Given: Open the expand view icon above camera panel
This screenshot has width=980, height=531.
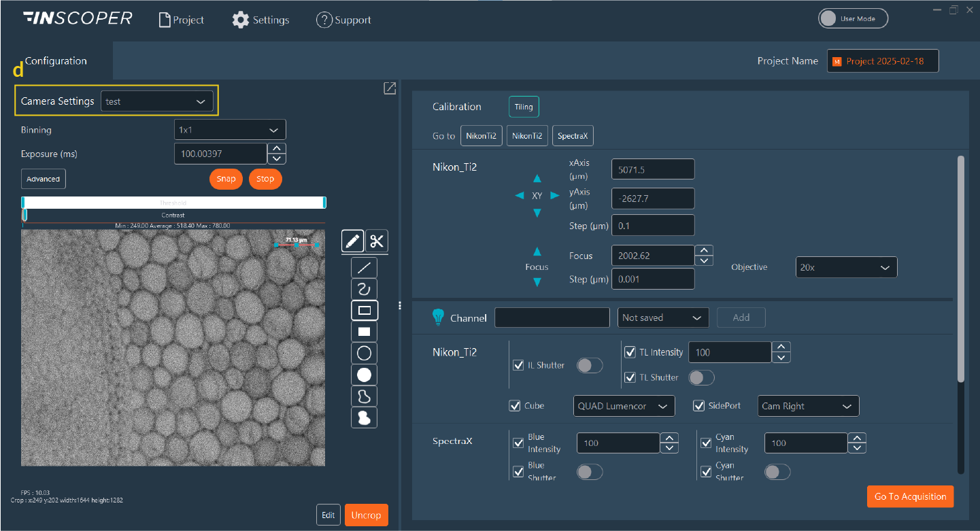Looking at the screenshot, I should click(389, 88).
